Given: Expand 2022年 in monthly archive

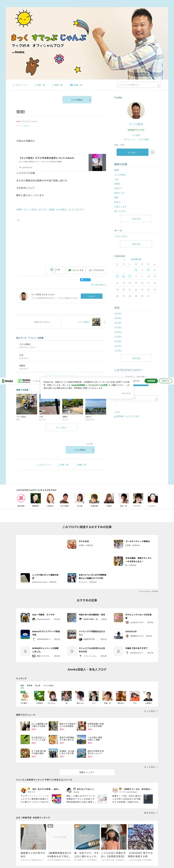Looking at the screenshot, I should 118,323.
